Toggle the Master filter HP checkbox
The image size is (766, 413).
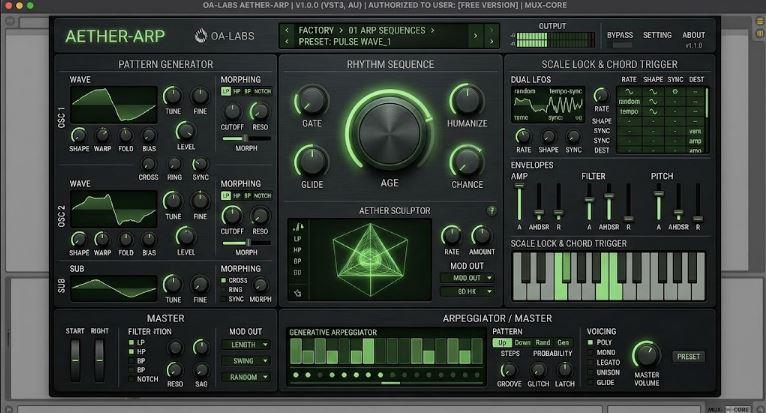click(x=131, y=351)
